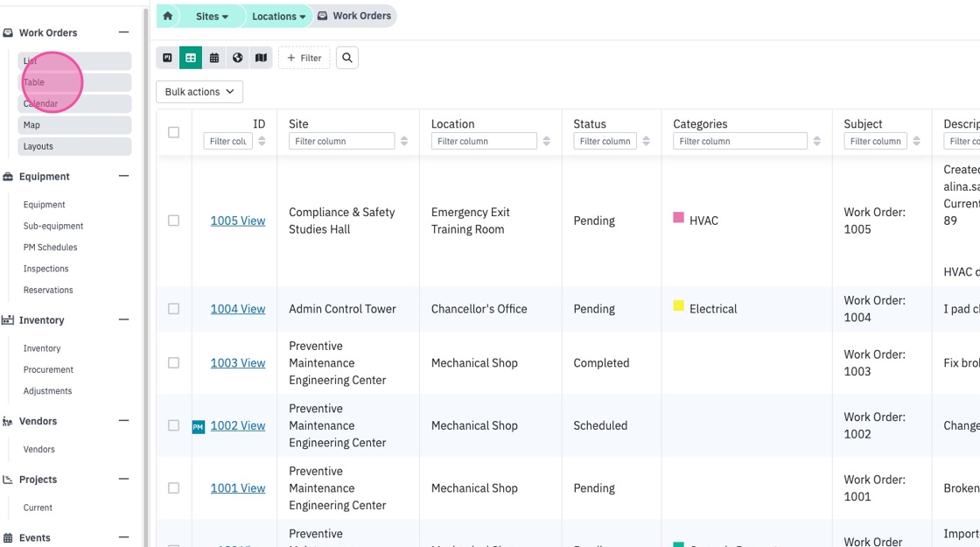The image size is (980, 547).
Task: Open the Sites breadcrumb dropdown
Action: click(212, 17)
